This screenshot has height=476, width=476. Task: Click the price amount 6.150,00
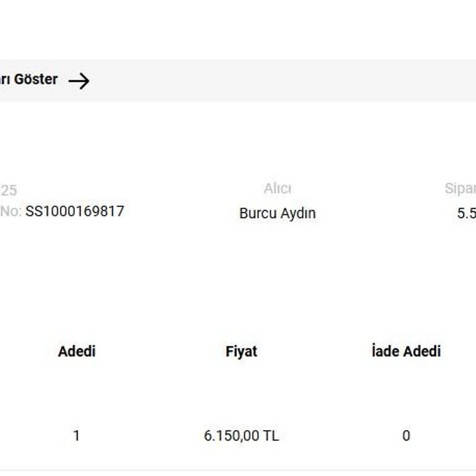[x=232, y=436]
